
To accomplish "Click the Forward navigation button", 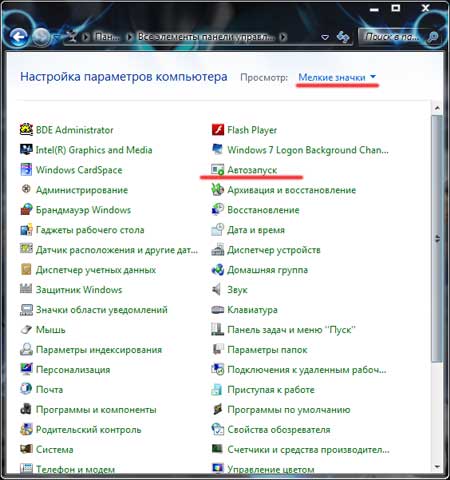I will (x=41, y=37).
